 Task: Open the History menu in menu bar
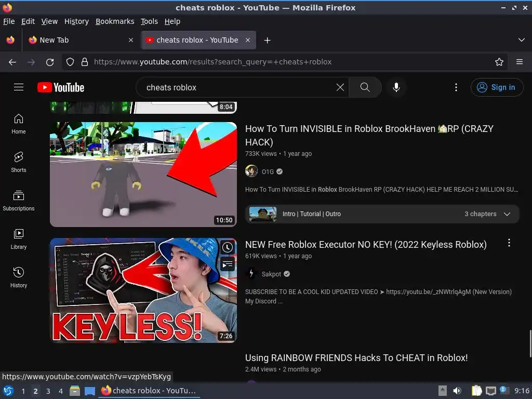(76, 21)
